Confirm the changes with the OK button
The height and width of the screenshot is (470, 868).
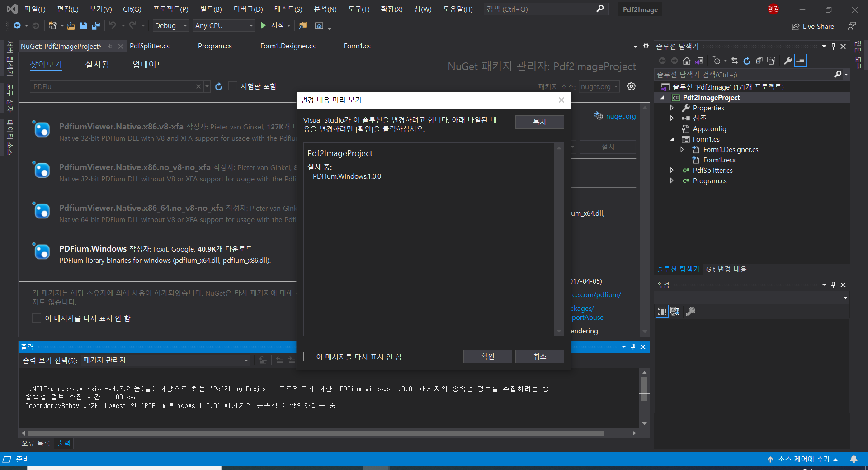[x=487, y=356]
